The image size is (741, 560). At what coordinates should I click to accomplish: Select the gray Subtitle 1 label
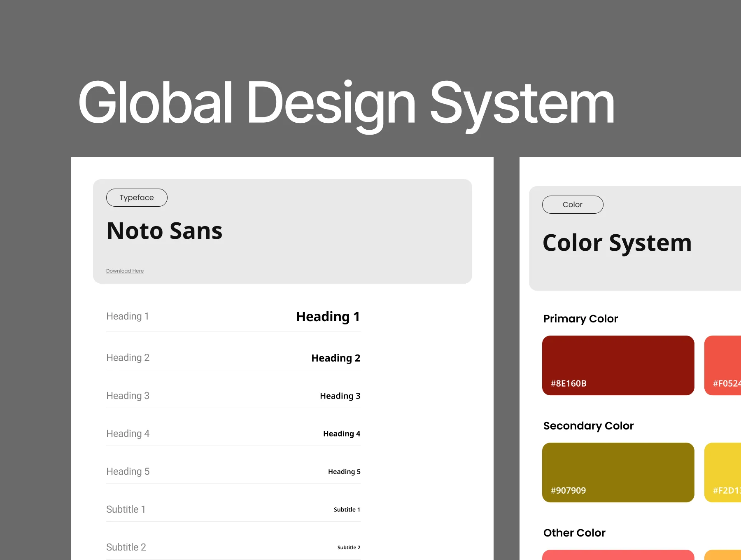click(126, 509)
